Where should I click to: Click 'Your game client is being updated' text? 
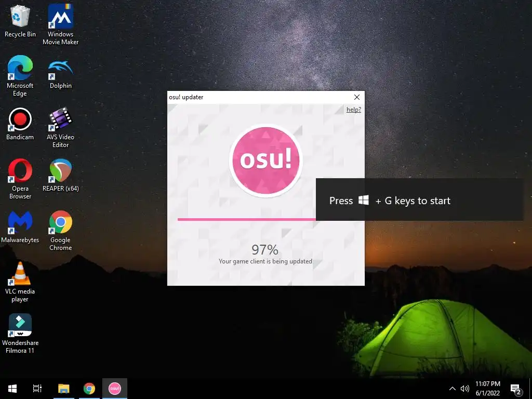(265, 261)
